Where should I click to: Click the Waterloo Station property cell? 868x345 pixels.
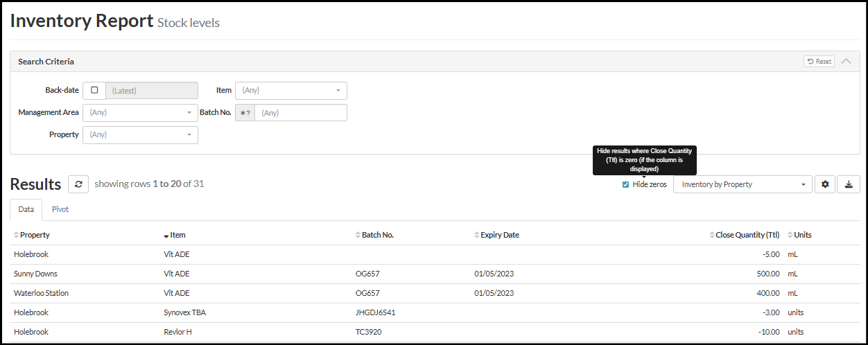coord(41,293)
